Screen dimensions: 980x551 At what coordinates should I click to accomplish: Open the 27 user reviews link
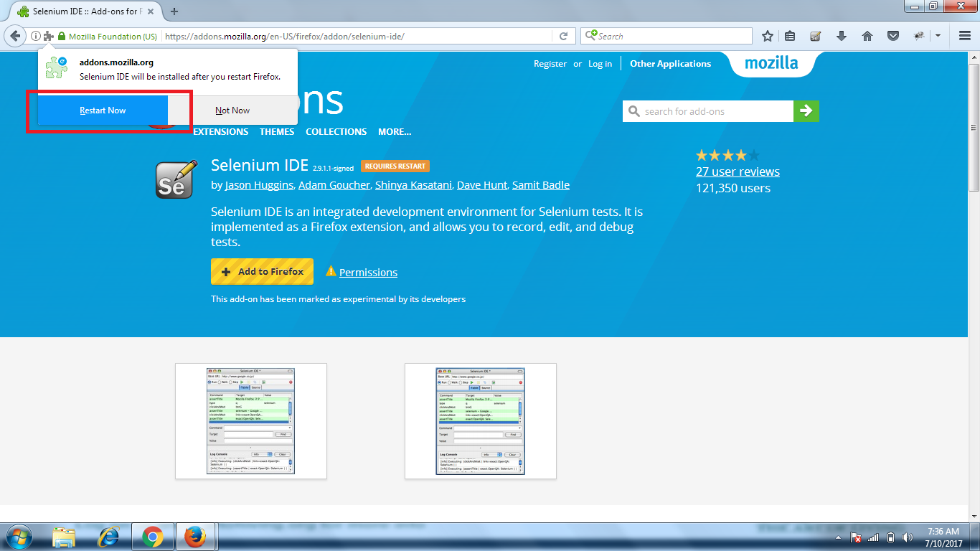[x=738, y=171]
